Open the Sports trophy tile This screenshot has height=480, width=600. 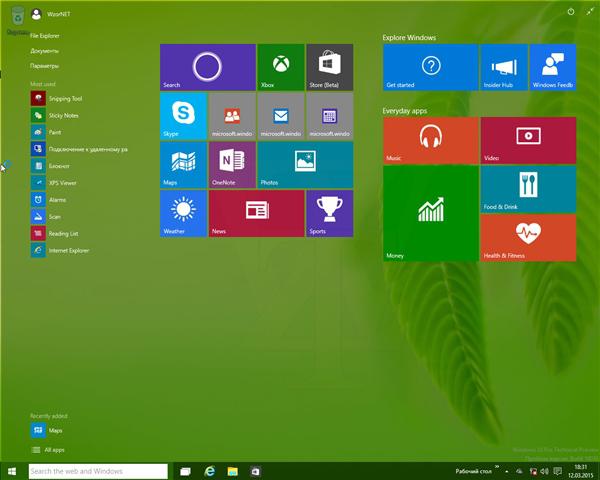point(329,213)
